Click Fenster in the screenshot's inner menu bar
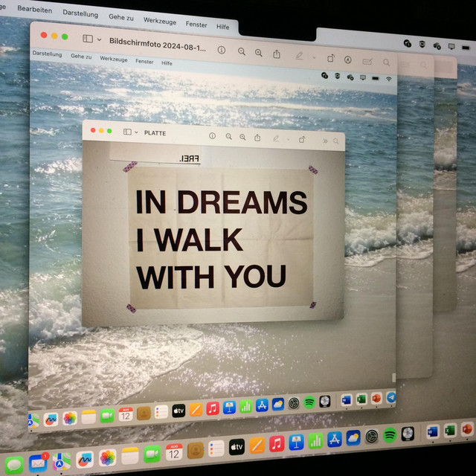476x476 pixels. [x=144, y=61]
